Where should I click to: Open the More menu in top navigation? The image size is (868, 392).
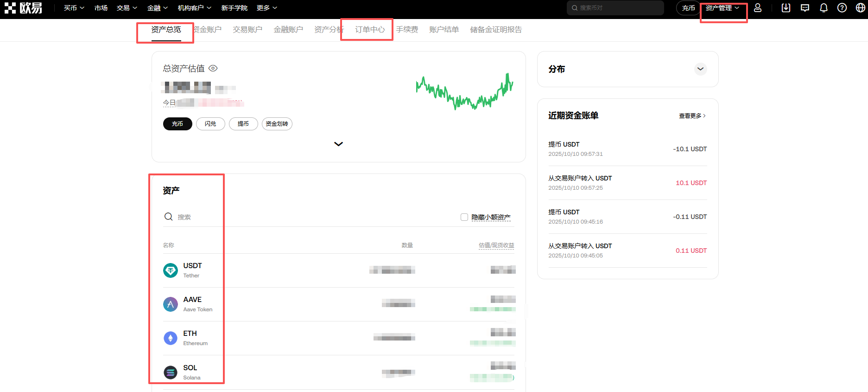point(266,8)
